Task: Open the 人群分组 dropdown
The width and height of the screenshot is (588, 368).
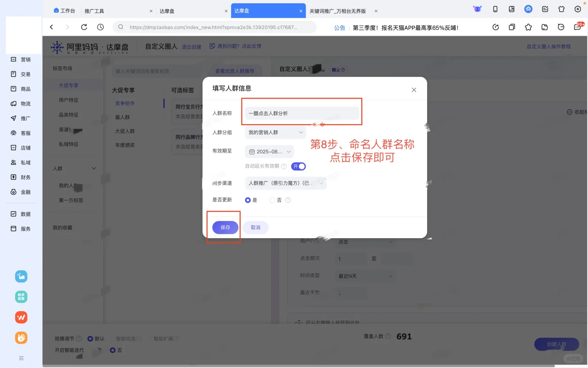Action: coord(275,133)
